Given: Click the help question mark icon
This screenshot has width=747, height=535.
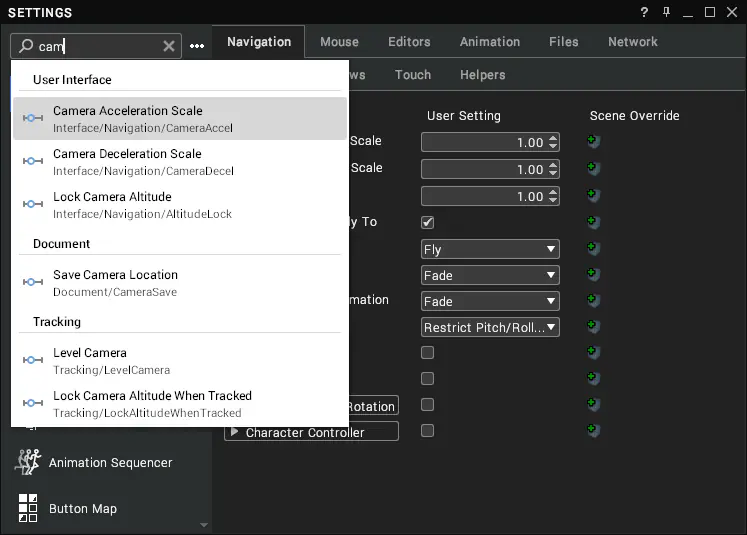Looking at the screenshot, I should 644,12.
